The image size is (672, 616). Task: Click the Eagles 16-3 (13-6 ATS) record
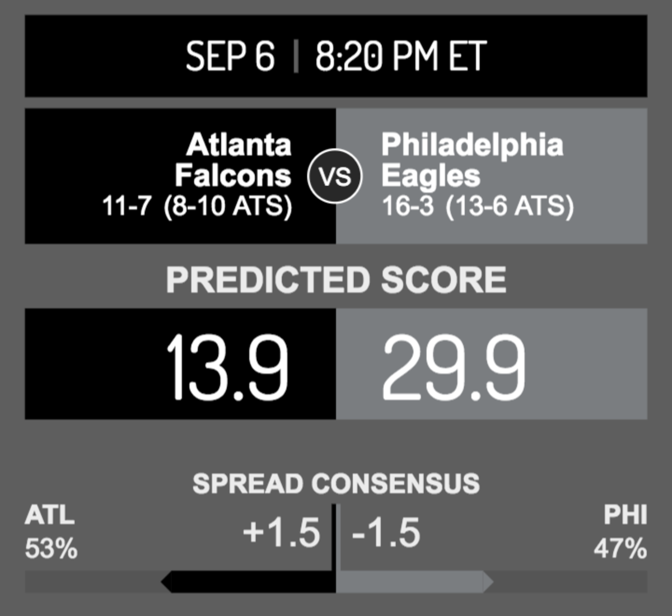(478, 206)
